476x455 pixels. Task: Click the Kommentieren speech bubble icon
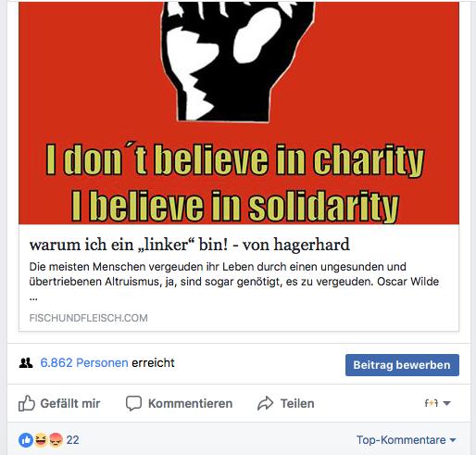133,403
